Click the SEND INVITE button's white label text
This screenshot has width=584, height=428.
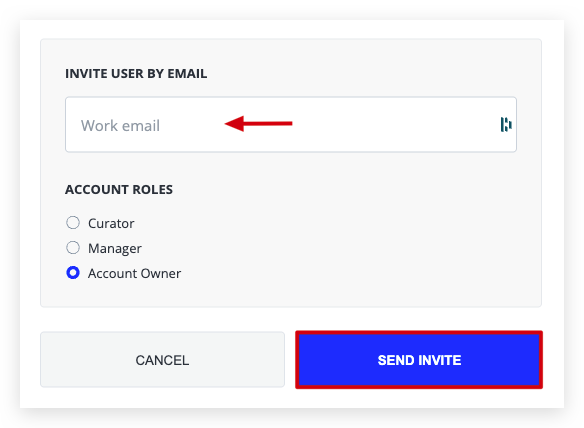(x=419, y=360)
